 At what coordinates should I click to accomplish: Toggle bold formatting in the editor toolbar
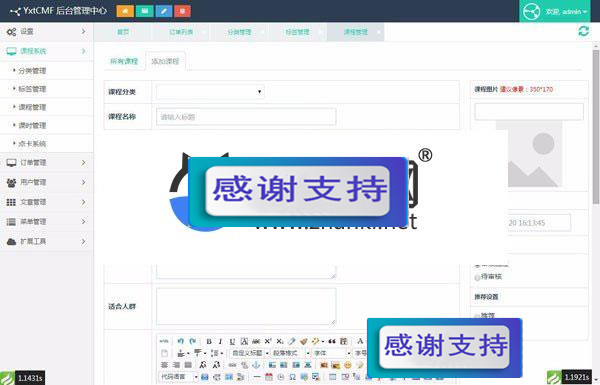209,341
